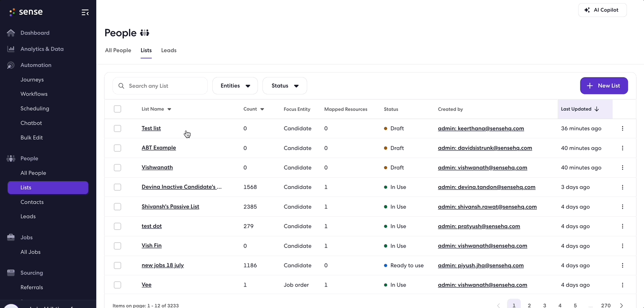Open the Test list link
Viewport: 644px width, 308px height.
pos(151,128)
